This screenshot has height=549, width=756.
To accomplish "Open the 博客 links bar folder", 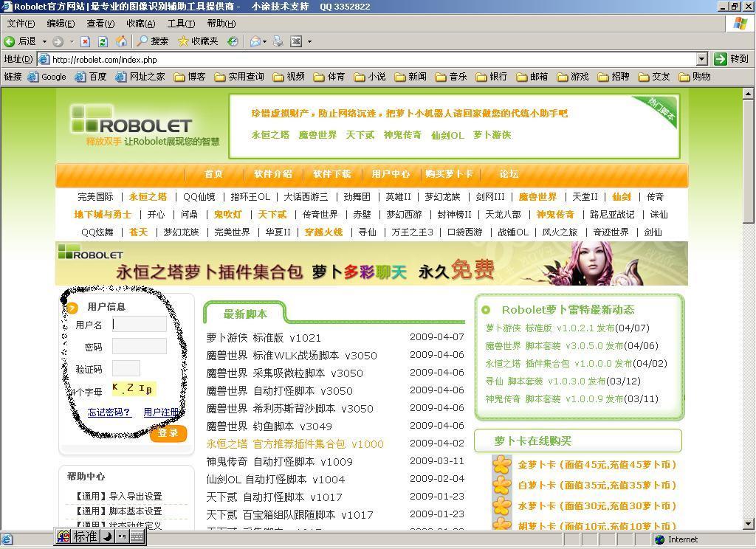I will click(190, 77).
